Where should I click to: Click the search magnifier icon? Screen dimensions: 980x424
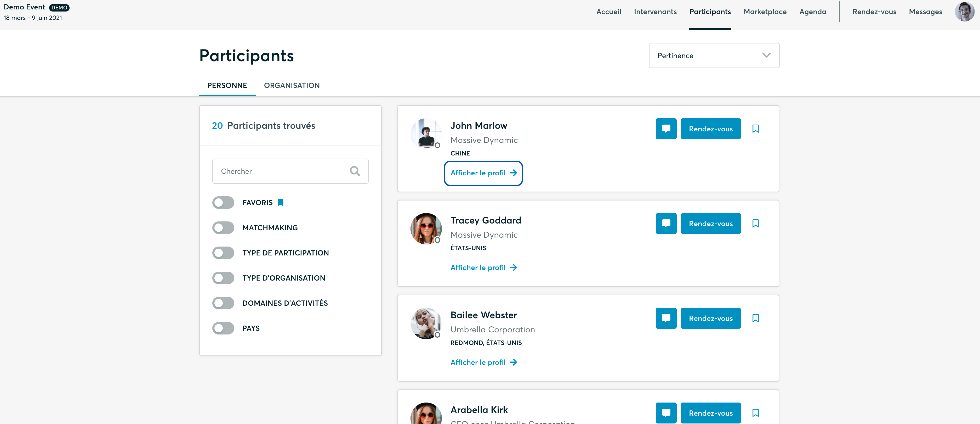coord(355,171)
